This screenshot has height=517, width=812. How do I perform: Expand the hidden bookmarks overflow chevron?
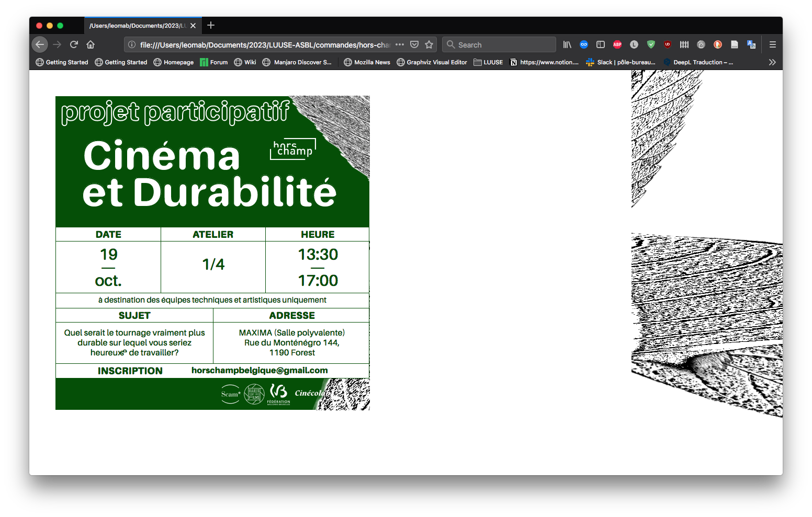click(772, 62)
